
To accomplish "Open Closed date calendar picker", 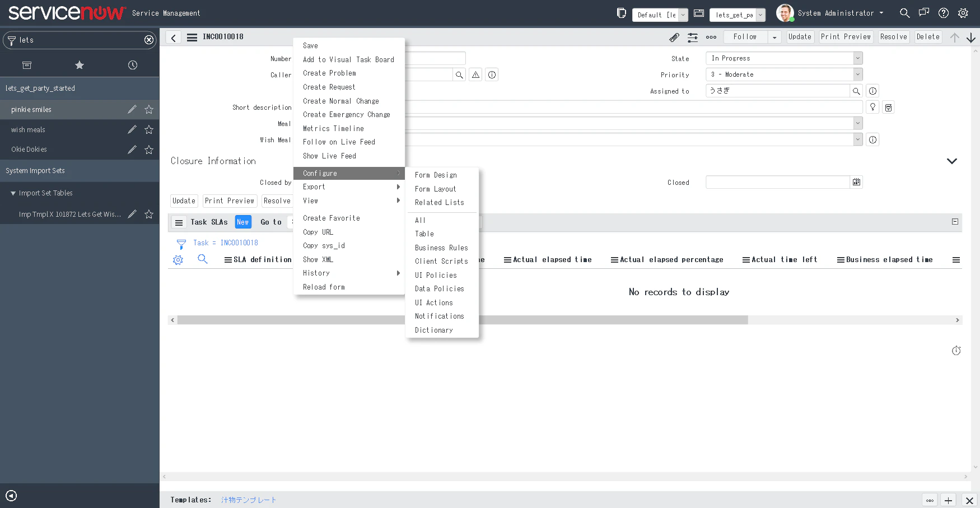I will 856,182.
